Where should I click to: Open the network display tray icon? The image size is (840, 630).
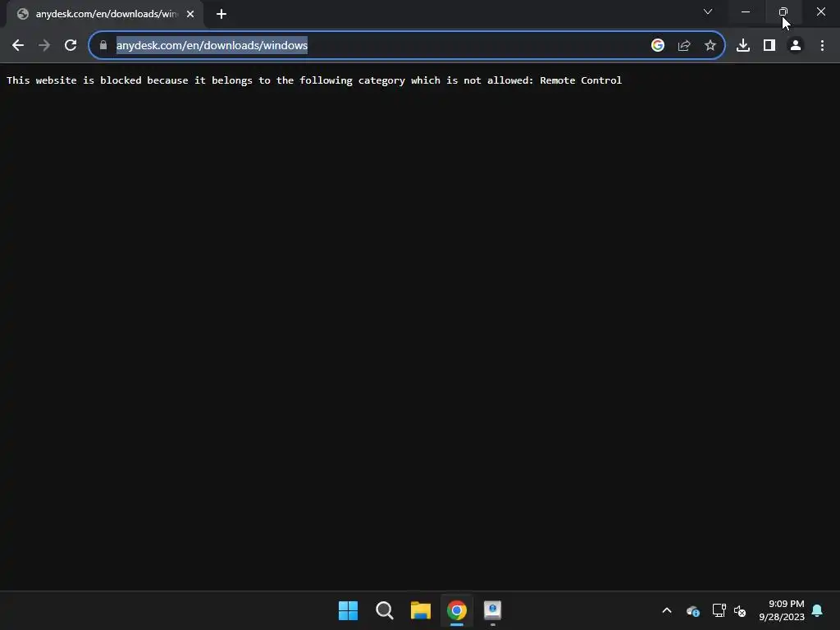[719, 610]
